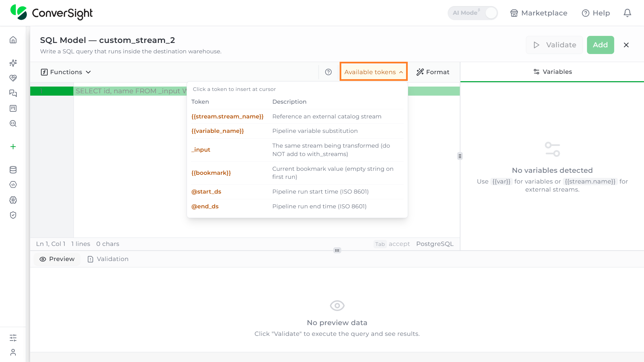Open the heart handshake sidebar icon
Viewport: 644px width, 362px height.
tap(13, 78)
